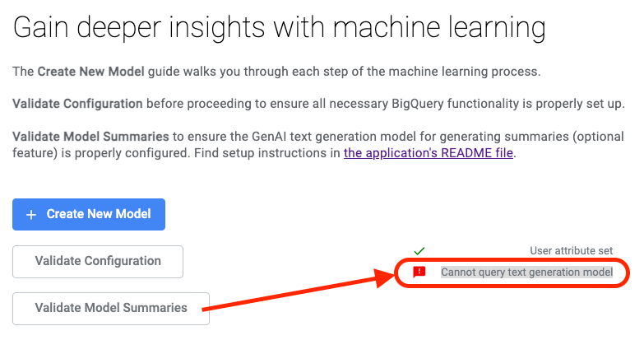Click the plus icon on Create New Model
This screenshot has height=354, width=644.
31,215
